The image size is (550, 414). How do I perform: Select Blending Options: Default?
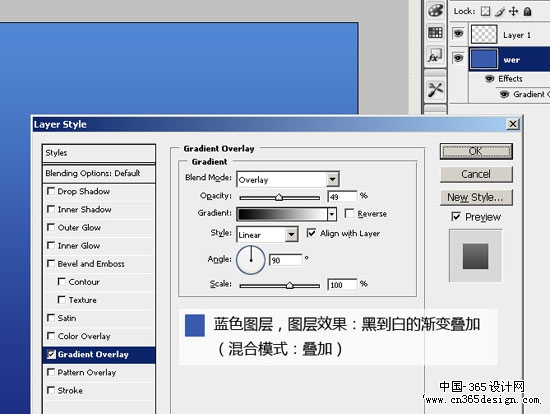99,173
